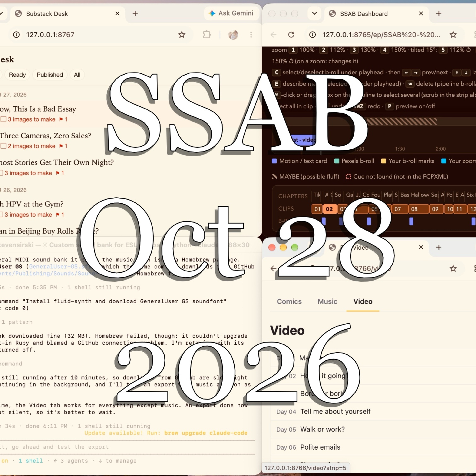This screenshot has width=476, height=476.
Task: Filter posts by Ready
Action: [17, 75]
